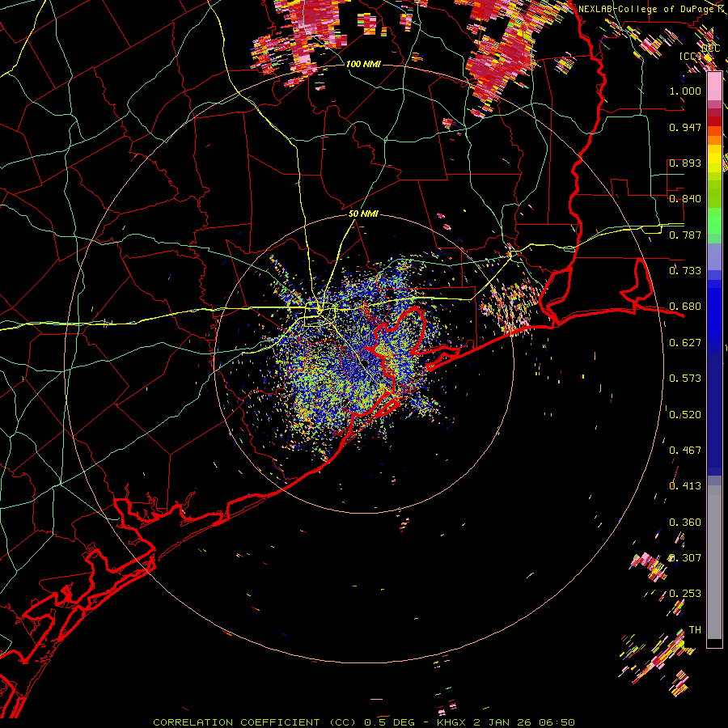Viewport: 728px width, 728px height.
Task: Click the 0.680 color scale value
Action: click(685, 306)
